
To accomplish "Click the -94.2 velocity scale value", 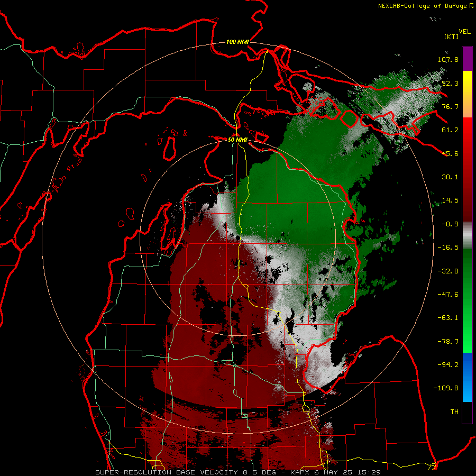I will point(448,365).
